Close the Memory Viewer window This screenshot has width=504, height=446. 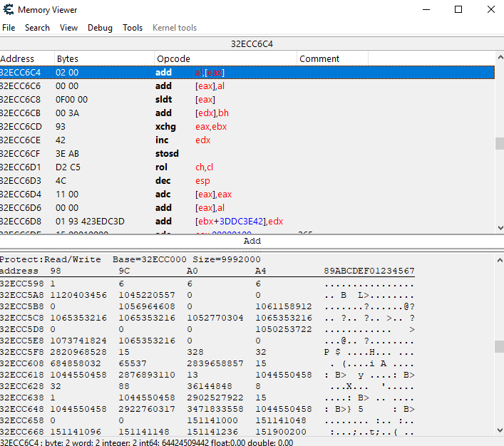491,10
